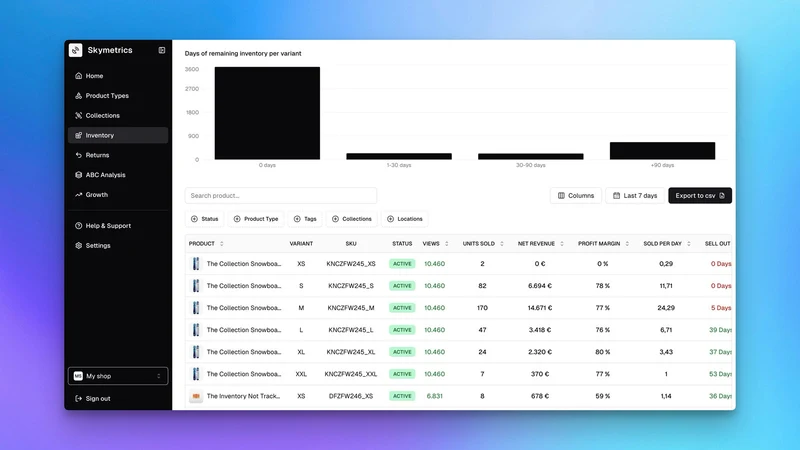Click the Sign out icon
Viewport: 800px width, 450px height.
(79, 398)
